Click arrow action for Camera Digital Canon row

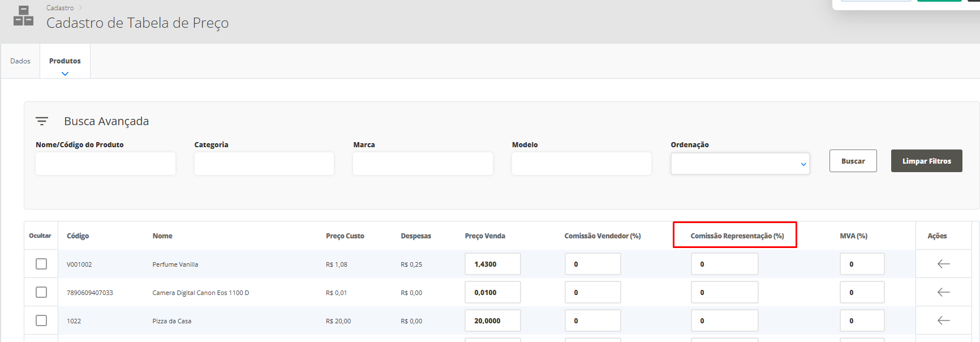tap(943, 292)
